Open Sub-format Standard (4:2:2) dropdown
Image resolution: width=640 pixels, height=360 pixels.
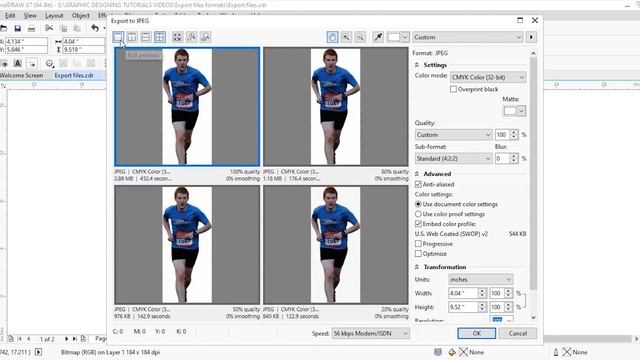pos(453,158)
